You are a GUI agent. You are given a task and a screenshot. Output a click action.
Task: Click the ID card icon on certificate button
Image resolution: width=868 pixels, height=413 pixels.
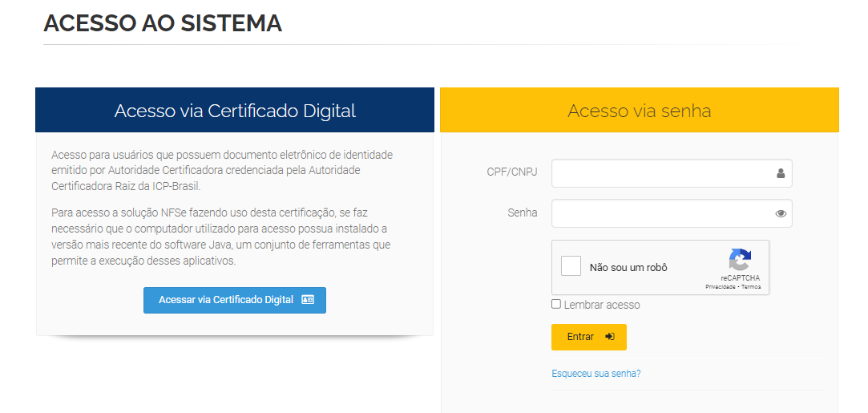tap(308, 299)
